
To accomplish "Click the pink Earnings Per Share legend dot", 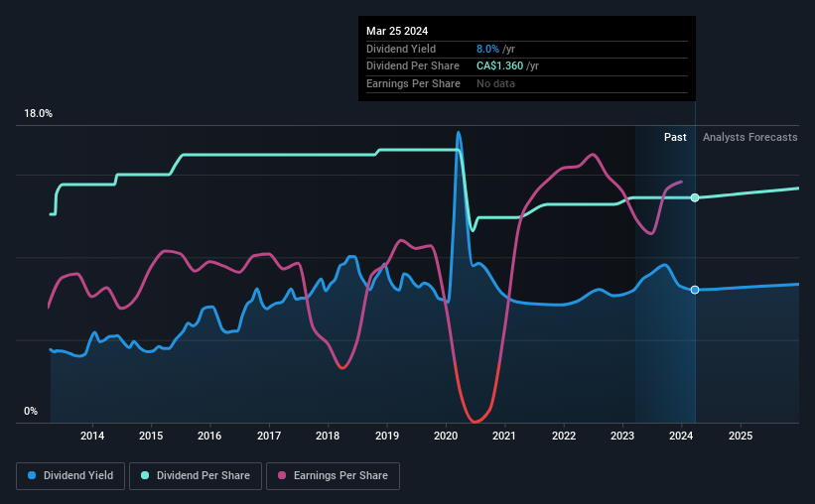I will [x=282, y=475].
